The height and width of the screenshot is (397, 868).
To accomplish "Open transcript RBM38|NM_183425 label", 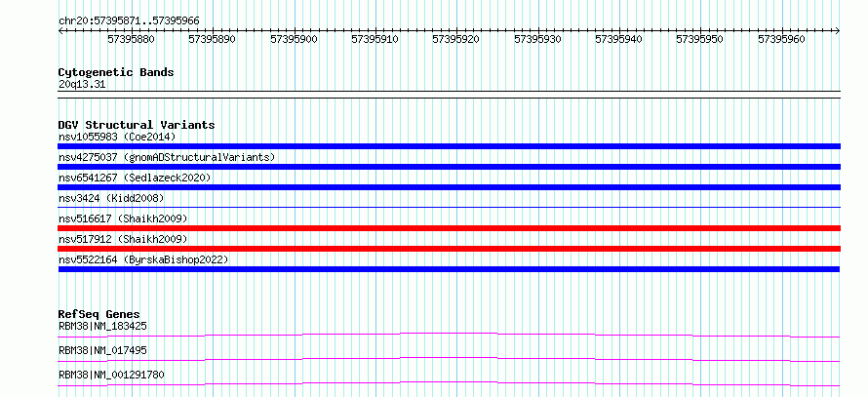I will point(103,326).
